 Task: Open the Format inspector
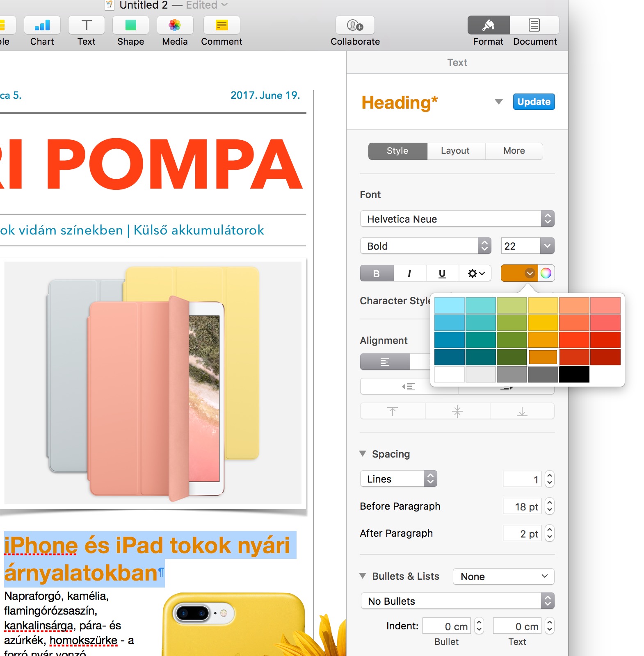point(489,25)
